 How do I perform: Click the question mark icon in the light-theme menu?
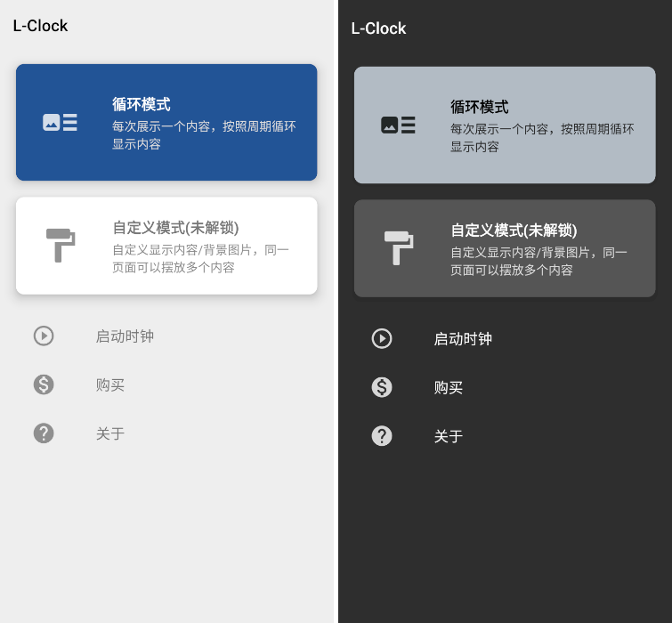(x=44, y=433)
